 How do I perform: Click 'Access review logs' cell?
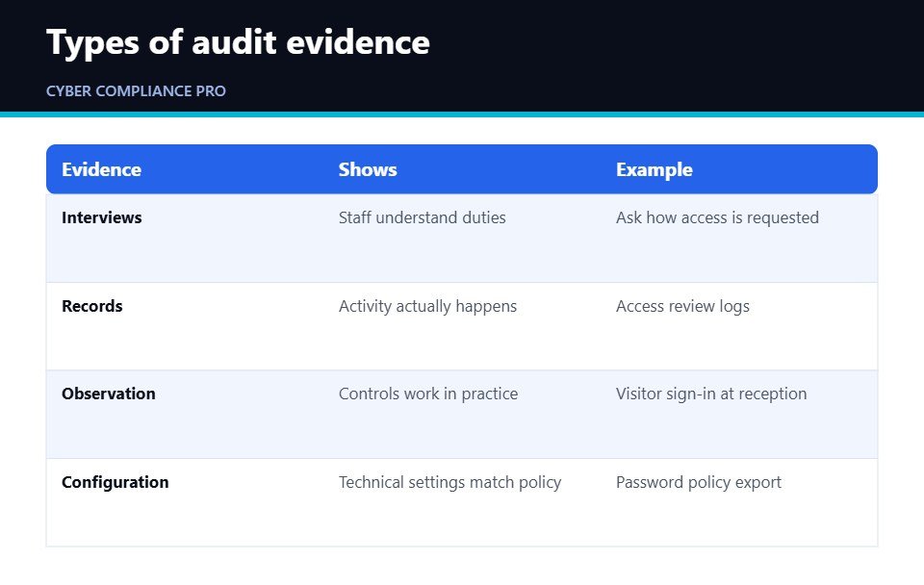click(x=682, y=306)
